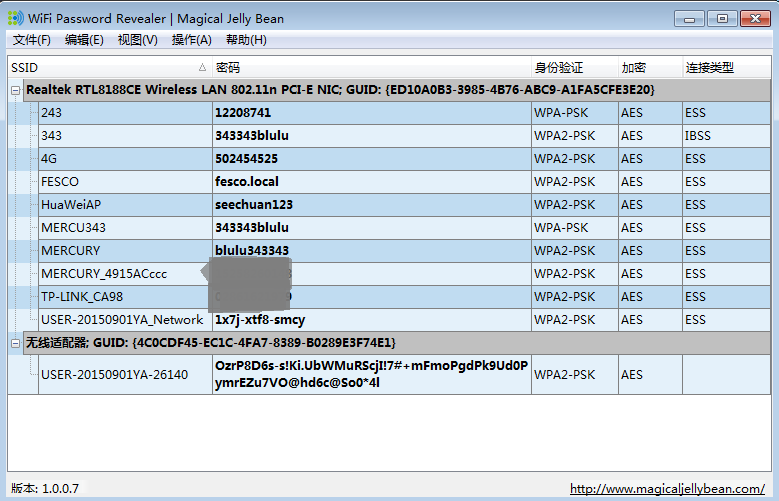The width and height of the screenshot is (779, 501).
Task: Click the long OzrP8D6s password cell
Action: click(x=372, y=374)
